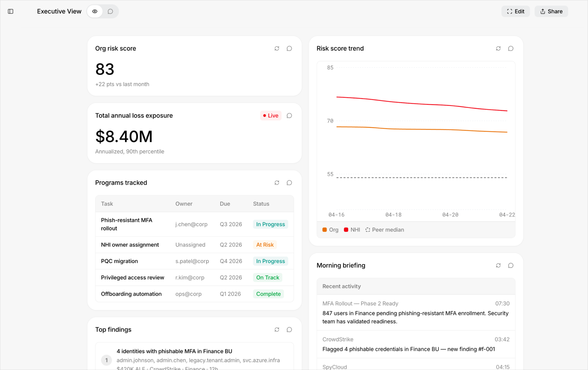
Task: Click owner ops@corp
Action: pyautogui.click(x=188, y=294)
